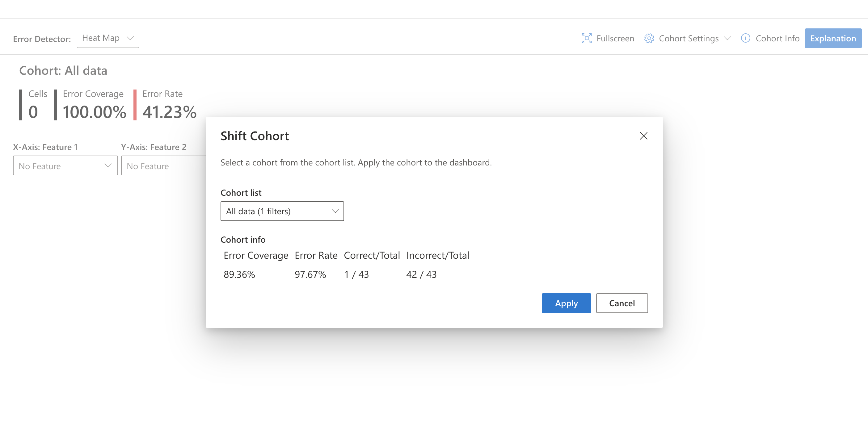
Task: Click the Cohort Settings gear icon
Action: [x=649, y=38]
